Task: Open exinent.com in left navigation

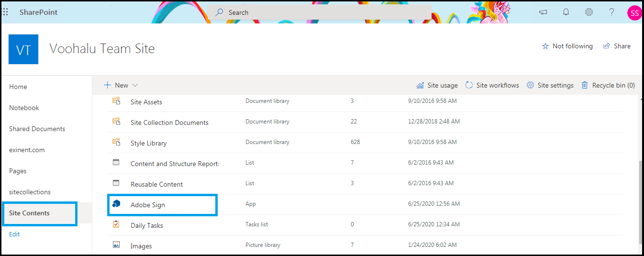Action: coord(27,150)
